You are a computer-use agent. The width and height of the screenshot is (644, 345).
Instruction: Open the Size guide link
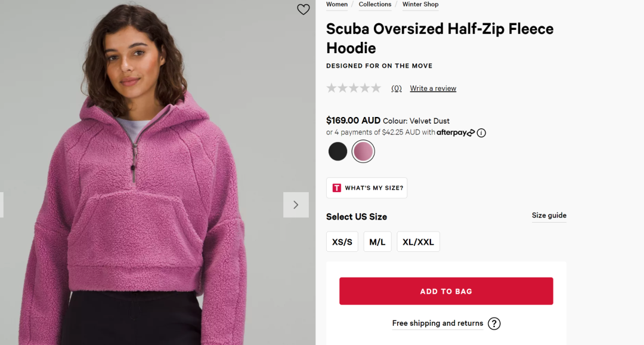click(549, 215)
